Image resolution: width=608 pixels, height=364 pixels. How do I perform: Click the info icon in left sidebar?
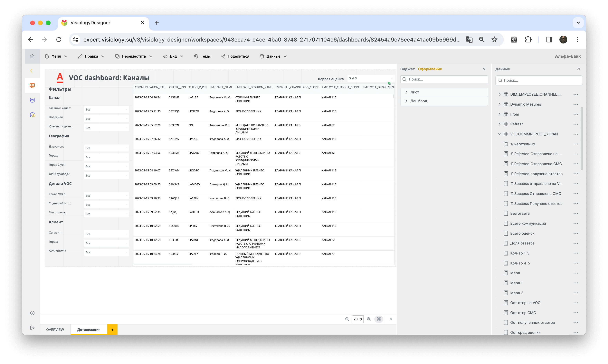[x=32, y=313]
